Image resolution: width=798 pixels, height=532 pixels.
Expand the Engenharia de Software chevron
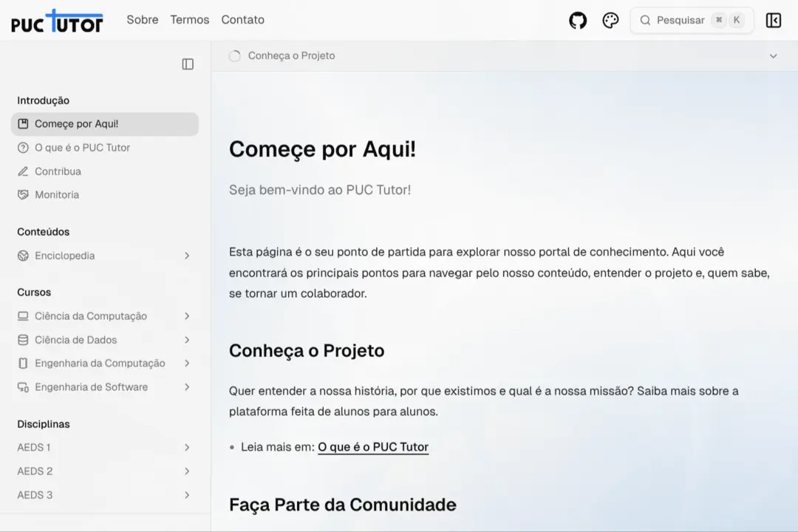click(x=187, y=387)
